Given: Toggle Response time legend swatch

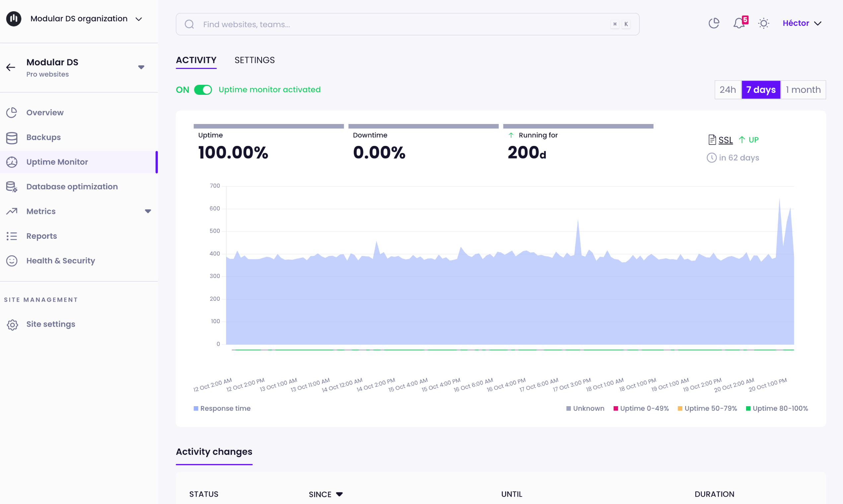Looking at the screenshot, I should click(196, 408).
